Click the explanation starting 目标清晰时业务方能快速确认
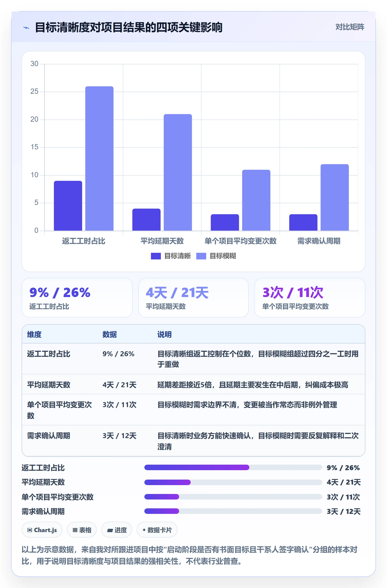Viewport: 387px width, 588px height. click(258, 441)
